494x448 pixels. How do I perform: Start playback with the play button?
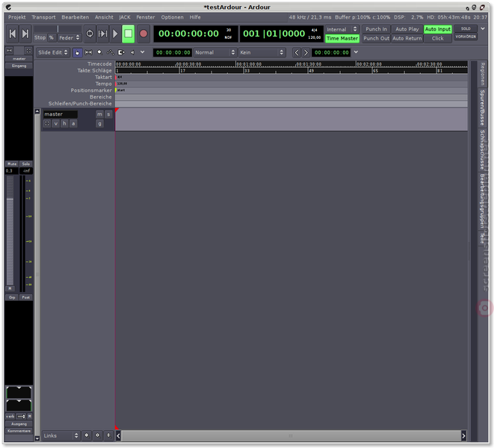click(115, 34)
